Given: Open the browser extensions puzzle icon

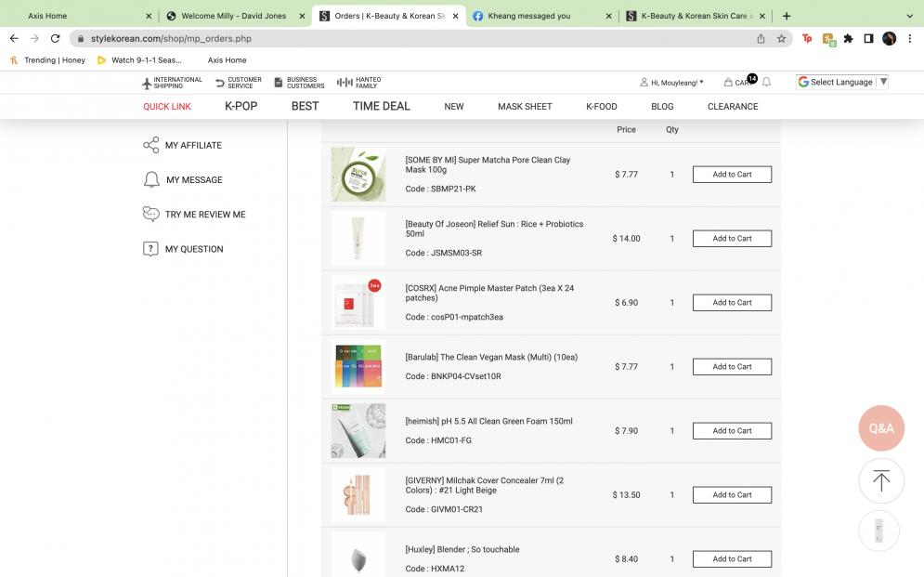Looking at the screenshot, I should 848,38.
